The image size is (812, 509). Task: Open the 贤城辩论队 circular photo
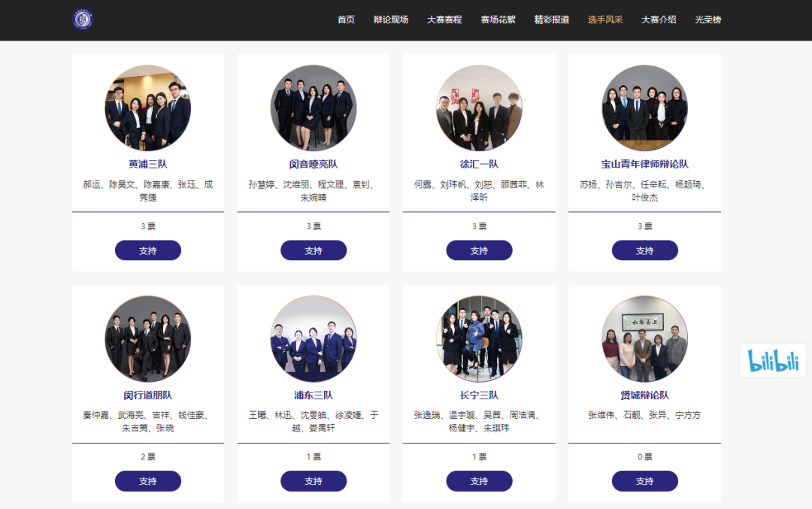coord(645,338)
